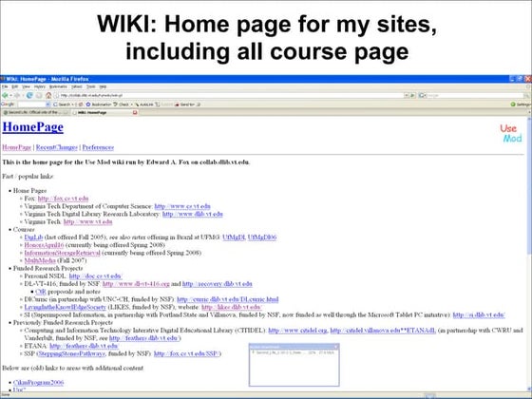Click in the Google Toolbar search field
532x399 pixels.
point(31,104)
